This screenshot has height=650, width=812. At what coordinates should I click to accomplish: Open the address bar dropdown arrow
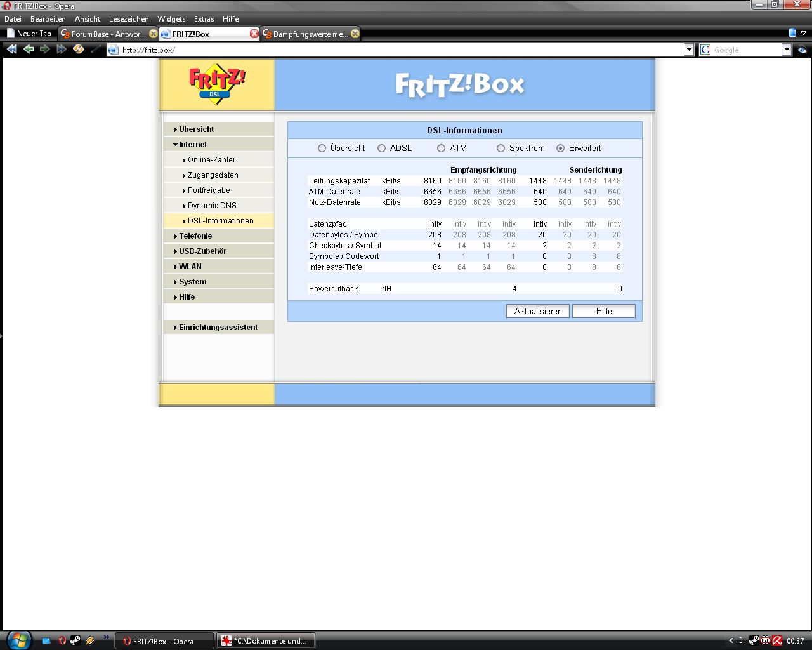(689, 50)
